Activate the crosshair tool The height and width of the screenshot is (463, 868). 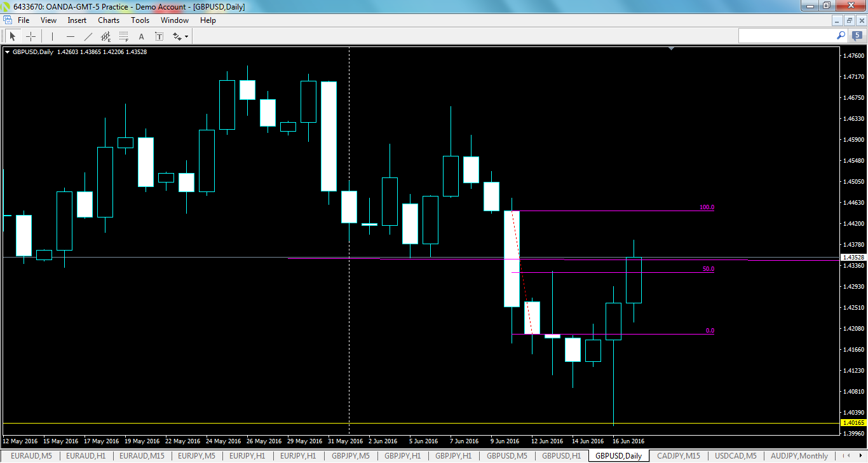(x=31, y=36)
